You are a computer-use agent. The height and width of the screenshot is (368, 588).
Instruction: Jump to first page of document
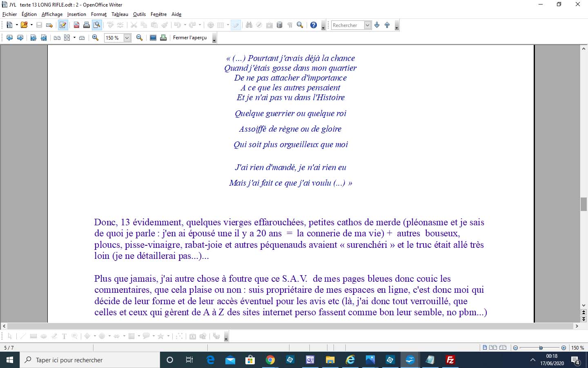(33, 38)
